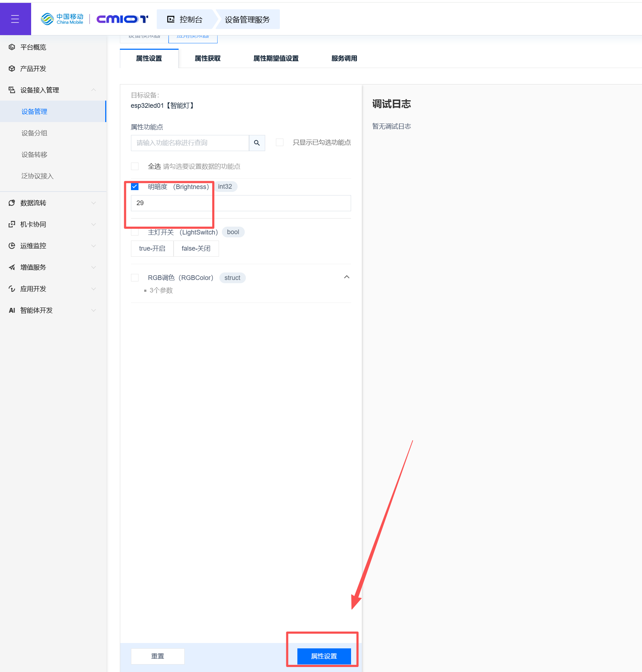Click the 机卡协同 sidebar icon
This screenshot has height=672, width=642.
pyautogui.click(x=12, y=224)
